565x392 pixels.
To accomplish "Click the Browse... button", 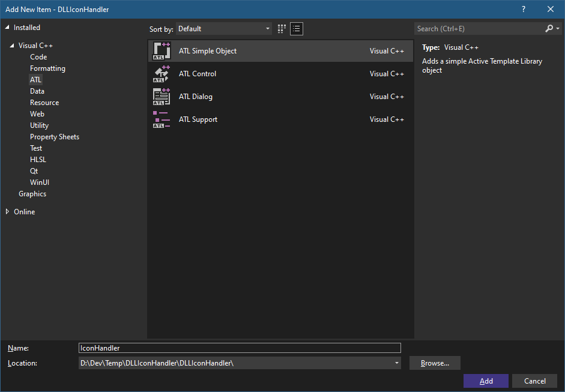I will 435,363.
